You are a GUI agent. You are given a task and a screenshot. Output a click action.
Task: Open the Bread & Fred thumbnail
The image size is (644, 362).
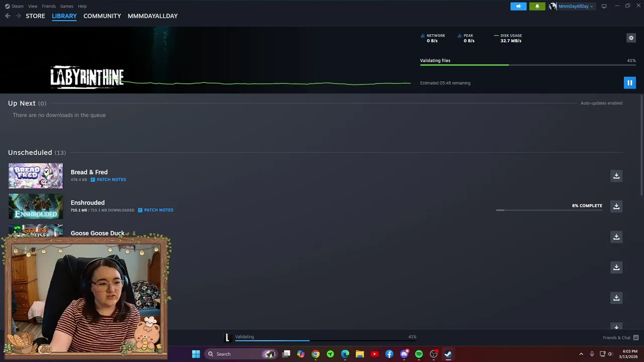pyautogui.click(x=36, y=176)
